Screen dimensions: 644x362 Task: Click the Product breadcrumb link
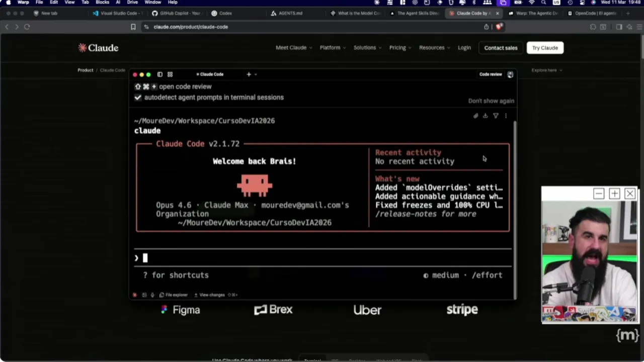[x=86, y=70]
